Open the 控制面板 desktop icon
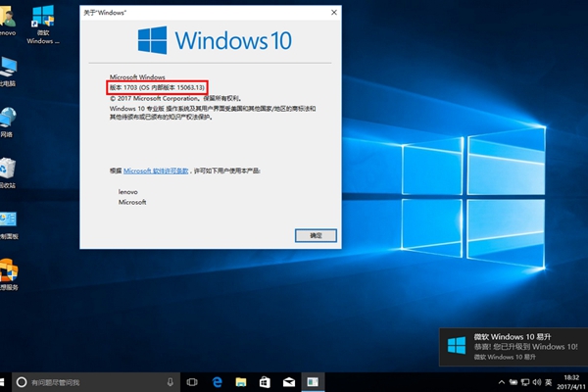This screenshot has width=588, height=392. [x=8, y=225]
